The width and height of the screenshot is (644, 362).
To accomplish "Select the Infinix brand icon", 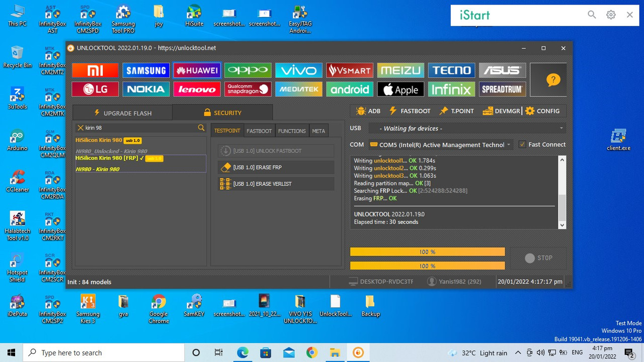I will coord(451,89).
